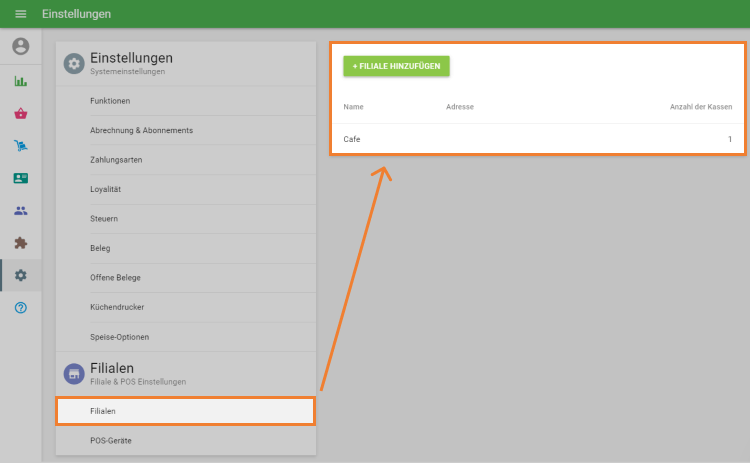Screen dimensions: 750x463
Task: Open the reports bar chart icon
Action: coord(20,81)
